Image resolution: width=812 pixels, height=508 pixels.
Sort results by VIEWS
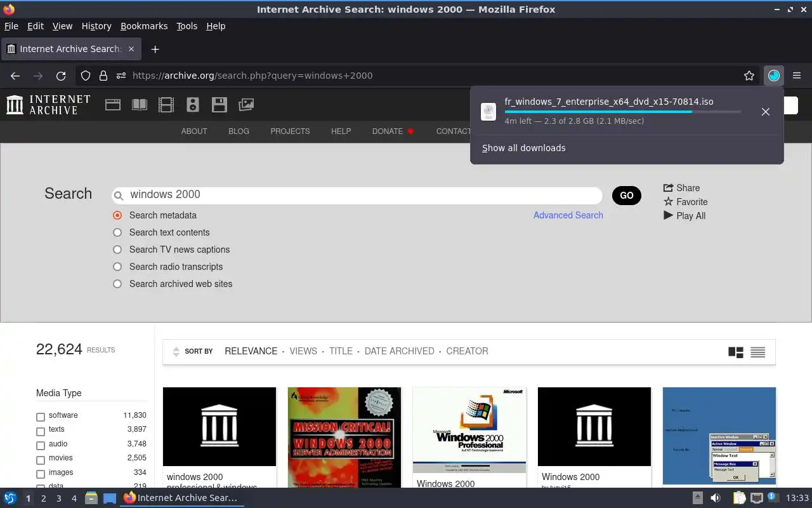pyautogui.click(x=303, y=351)
